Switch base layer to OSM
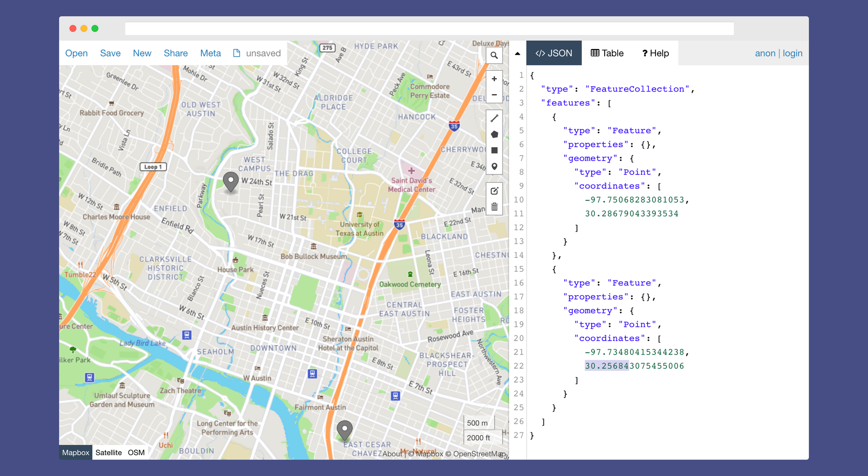This screenshot has width=868, height=476. pyautogui.click(x=136, y=453)
